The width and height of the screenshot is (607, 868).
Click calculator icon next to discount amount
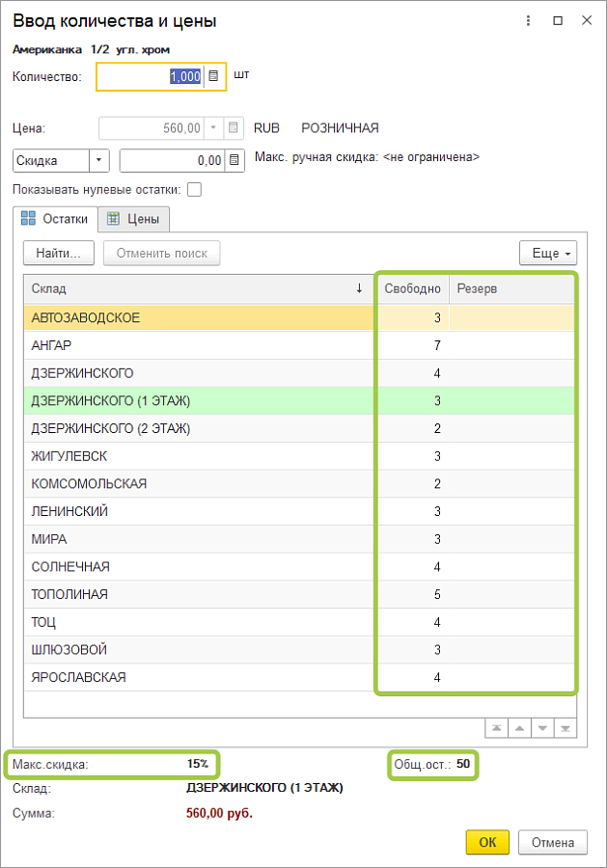pyautogui.click(x=235, y=161)
